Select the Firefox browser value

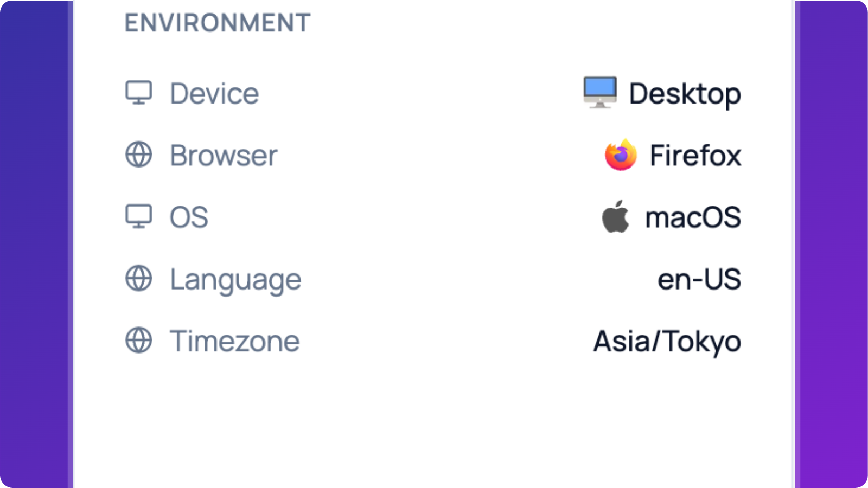pos(695,156)
